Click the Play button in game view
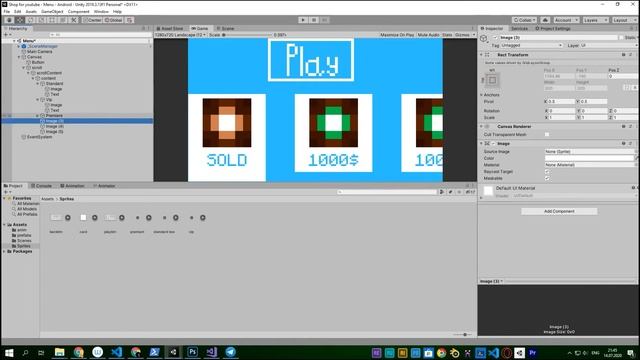 click(x=311, y=60)
